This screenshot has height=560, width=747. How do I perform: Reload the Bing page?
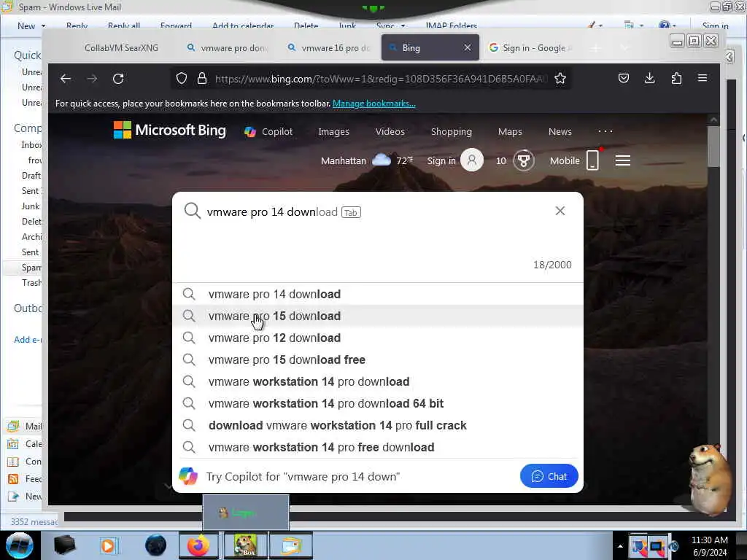[118, 79]
